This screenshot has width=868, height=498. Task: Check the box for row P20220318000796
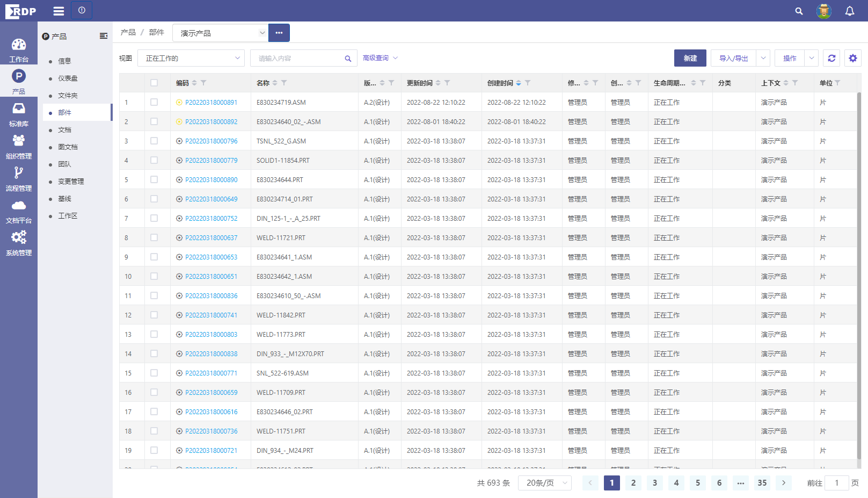point(154,141)
